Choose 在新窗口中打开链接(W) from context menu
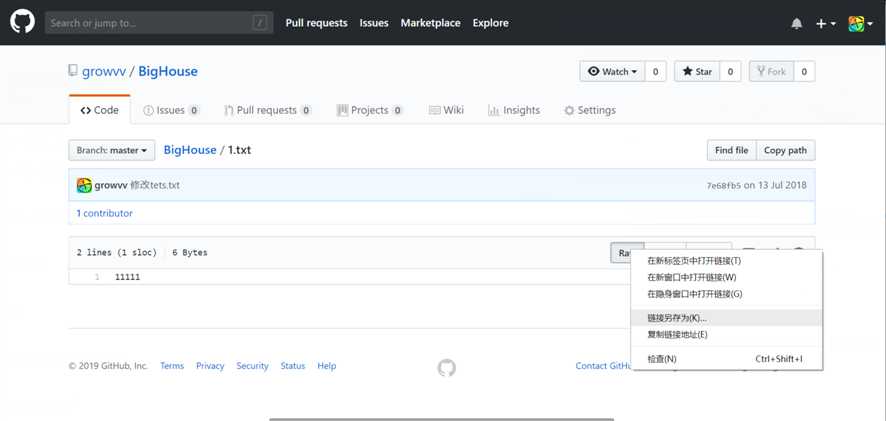This screenshot has width=886, height=421. (726, 277)
